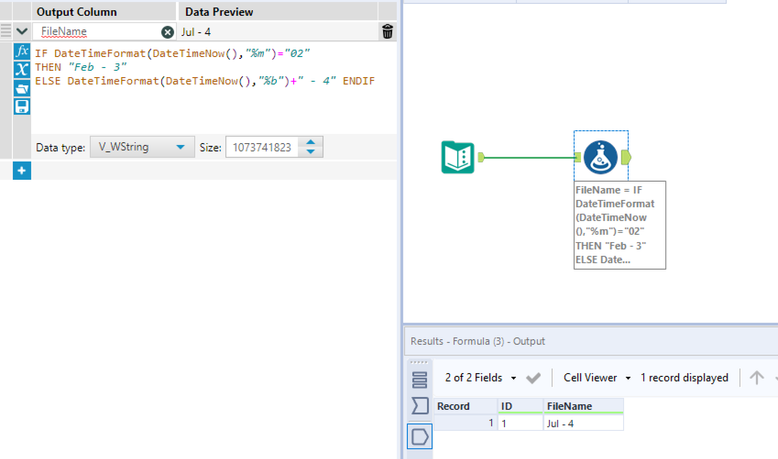Increase the Size value with up arrow
This screenshot has width=778, height=459.
tap(311, 142)
